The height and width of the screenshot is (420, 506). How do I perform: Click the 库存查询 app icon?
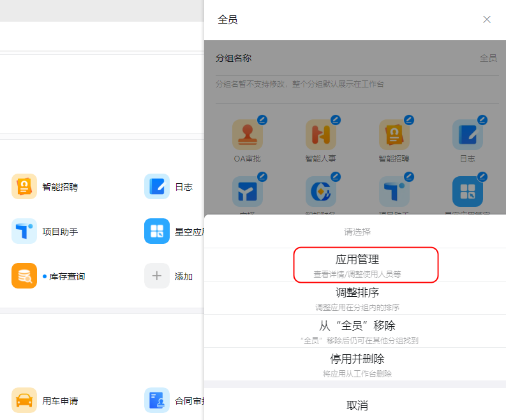pos(24,276)
